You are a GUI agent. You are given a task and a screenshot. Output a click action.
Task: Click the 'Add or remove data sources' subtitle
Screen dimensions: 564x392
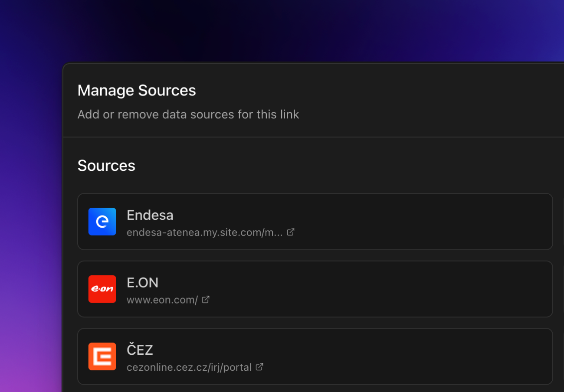(x=188, y=114)
